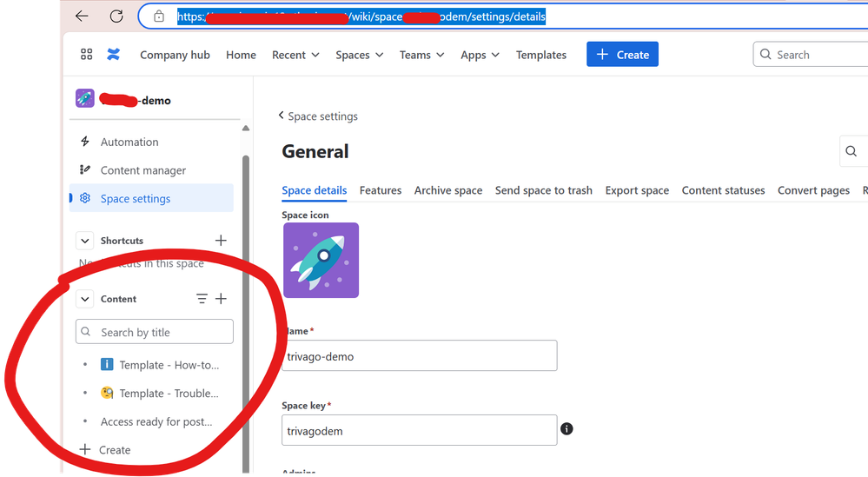Screen dimensions: 868x477
Task: Switch to the Export space tab
Action: [637, 190]
